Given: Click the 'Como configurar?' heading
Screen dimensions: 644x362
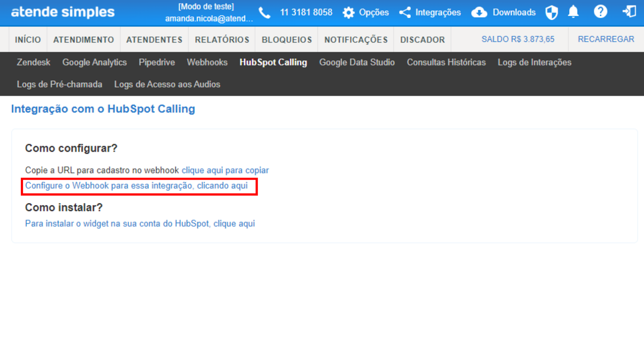Looking at the screenshot, I should pos(71,148).
